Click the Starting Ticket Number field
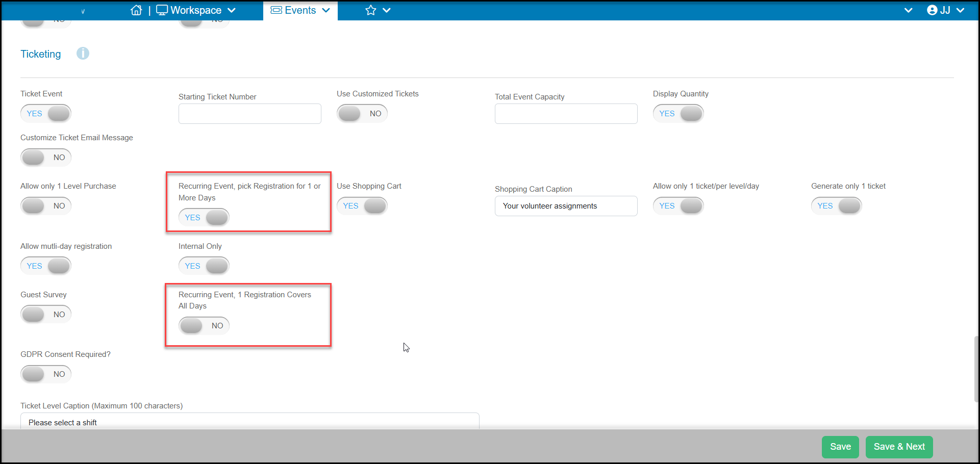The image size is (980, 464). [250, 114]
